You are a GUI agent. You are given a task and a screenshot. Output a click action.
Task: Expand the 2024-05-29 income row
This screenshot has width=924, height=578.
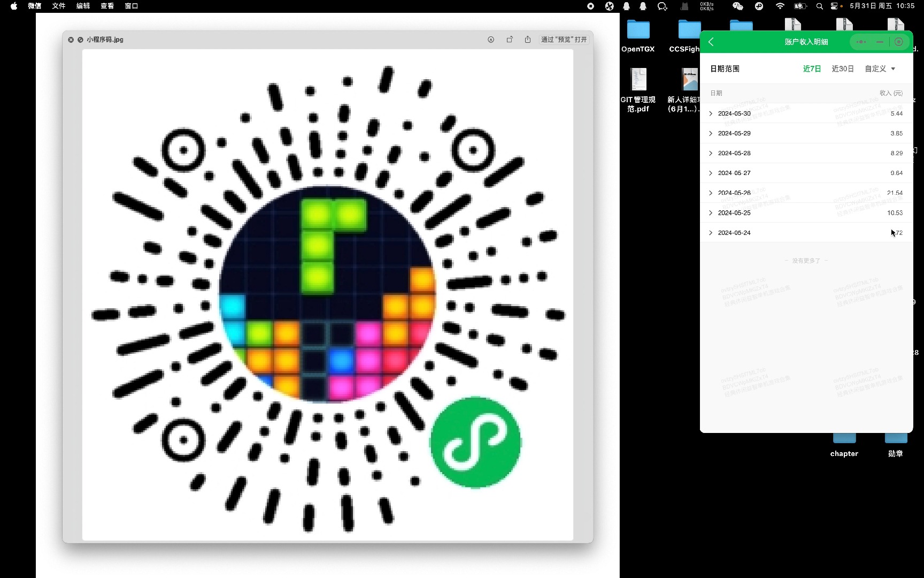pos(806,133)
